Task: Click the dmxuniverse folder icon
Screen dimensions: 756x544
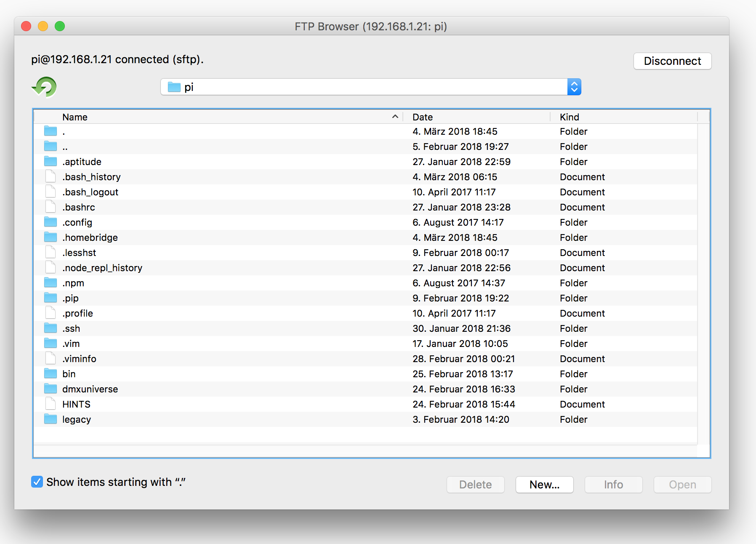Action: (51, 389)
